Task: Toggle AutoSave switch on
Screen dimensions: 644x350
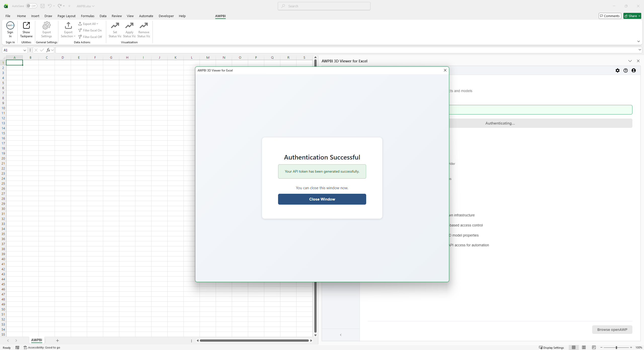Action: tap(31, 6)
